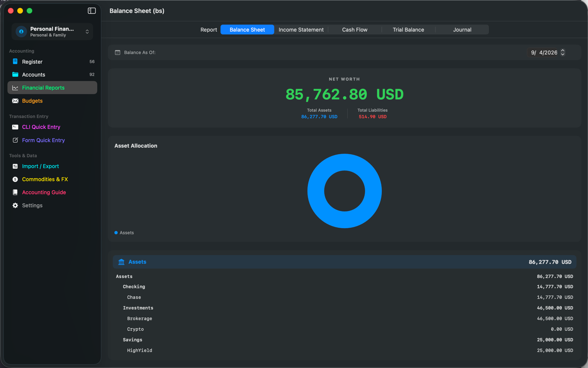Screen dimensions: 588x368
Task: Select the Balance Sheet tab
Action: [247, 29]
